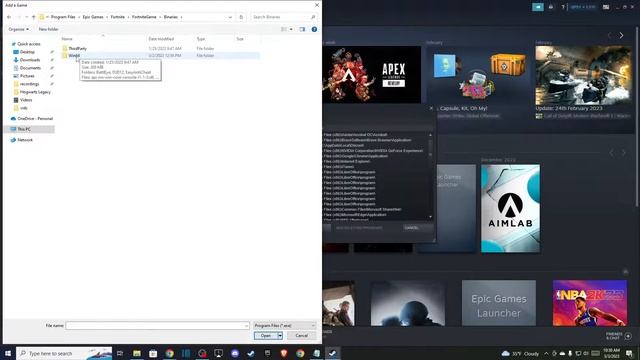Click Steam's highlighted blue announcements icon
Image resolution: width=640 pixels, height=360 pixels.
538,7
